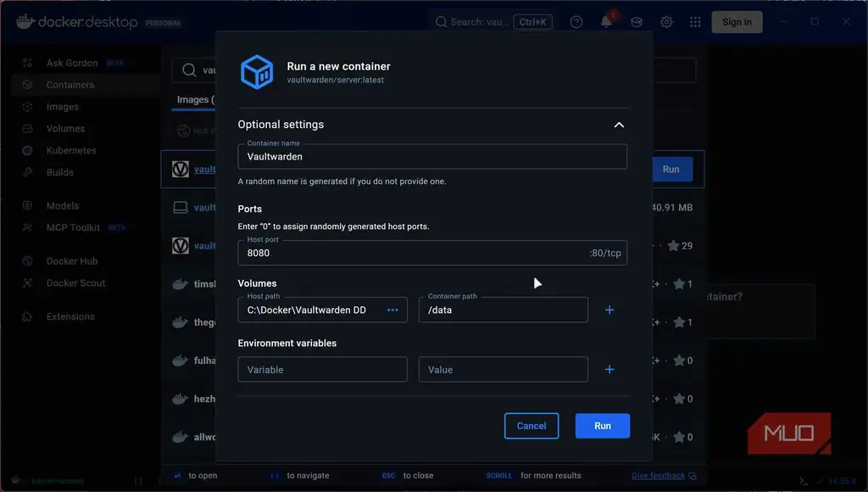Browse host path with three-dot icon
Viewport: 868px width, 492px height.
click(392, 310)
